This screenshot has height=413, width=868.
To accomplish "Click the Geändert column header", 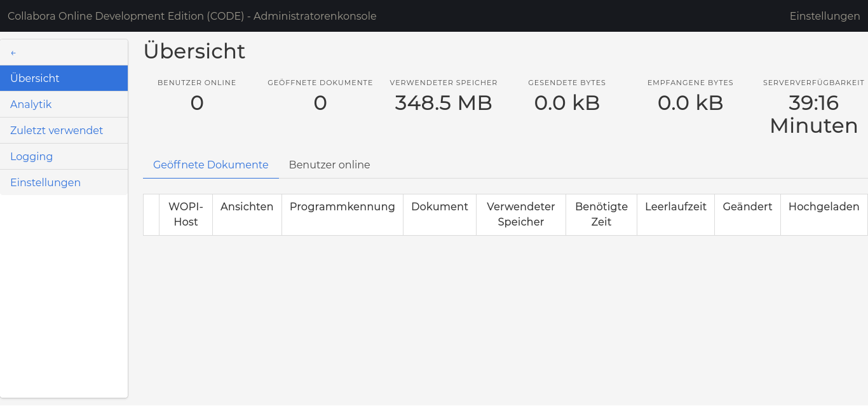I will point(747,207).
